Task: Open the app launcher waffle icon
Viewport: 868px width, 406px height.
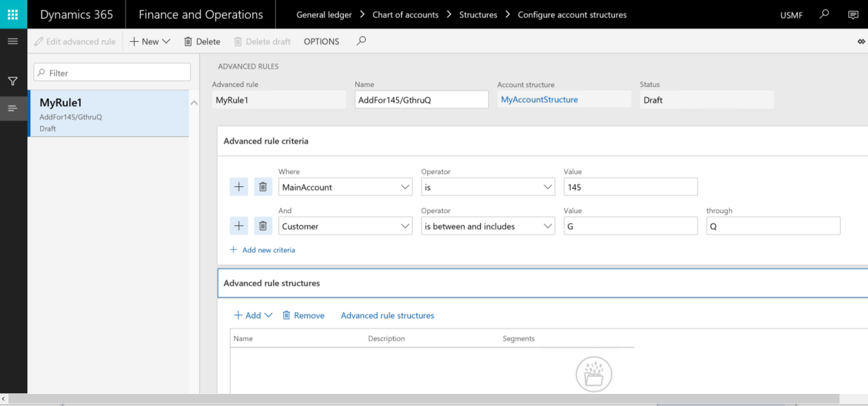Action: pyautogui.click(x=13, y=14)
